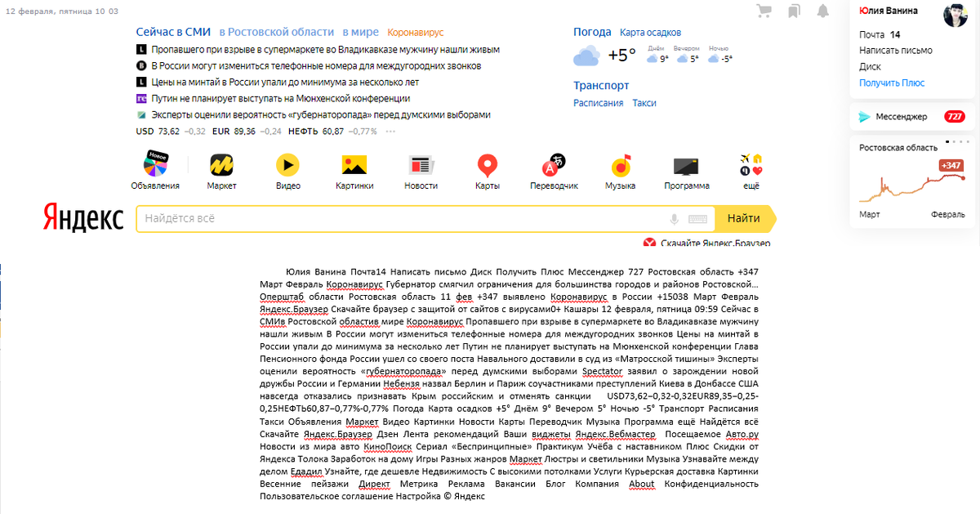The width and height of the screenshot is (980, 514).
Task: Click the Яндекс logo
Action: pyautogui.click(x=83, y=219)
